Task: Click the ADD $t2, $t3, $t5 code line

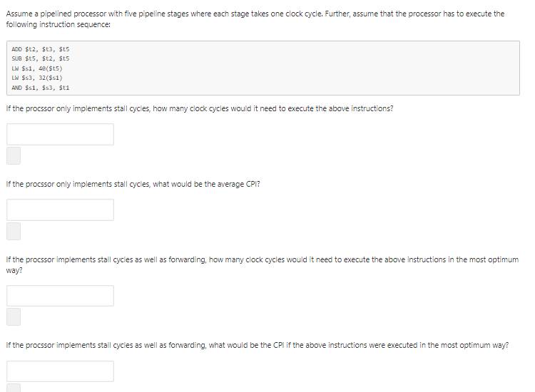Action: [40, 49]
